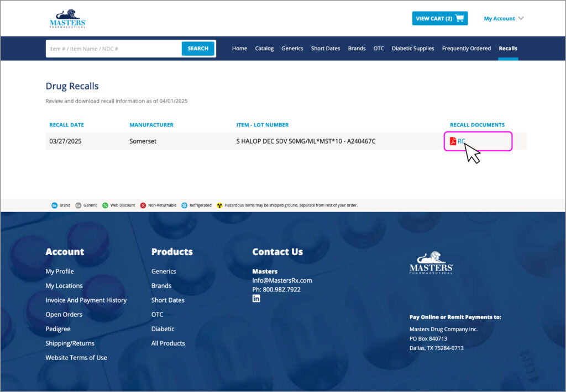Viewport: 566px width, 392px height.
Task: Open the Shipping/Returns footer link
Action: click(70, 343)
